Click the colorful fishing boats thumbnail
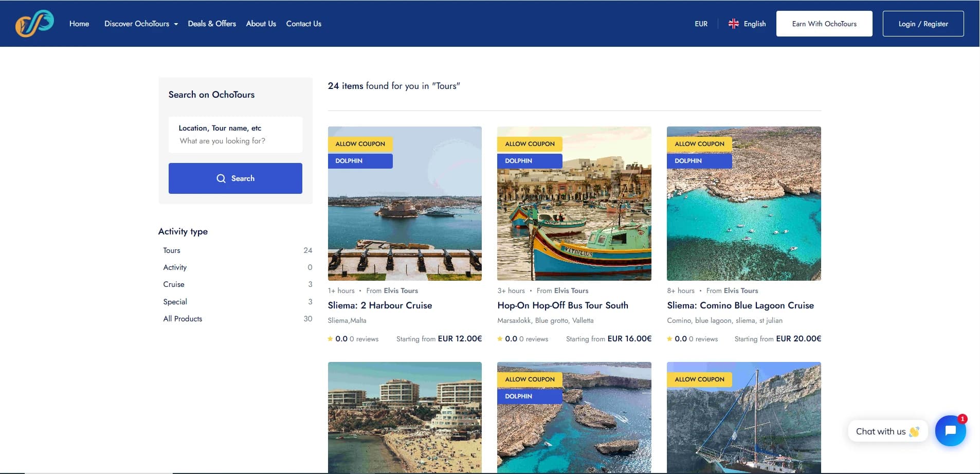The width and height of the screenshot is (980, 474). (574, 204)
